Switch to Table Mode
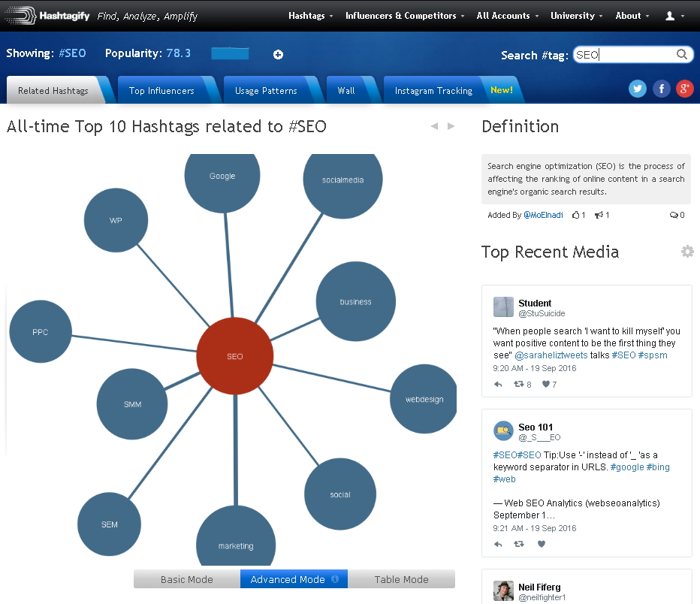Image resolution: width=700 pixels, height=604 pixels. 401,579
